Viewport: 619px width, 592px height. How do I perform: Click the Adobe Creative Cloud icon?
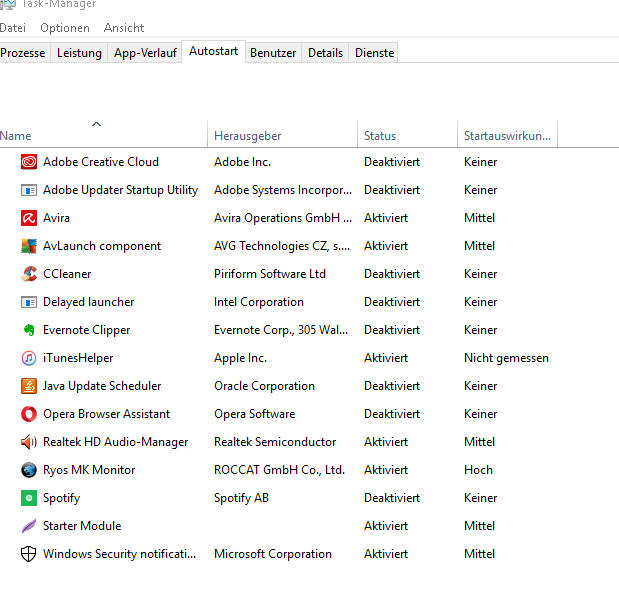pos(29,162)
